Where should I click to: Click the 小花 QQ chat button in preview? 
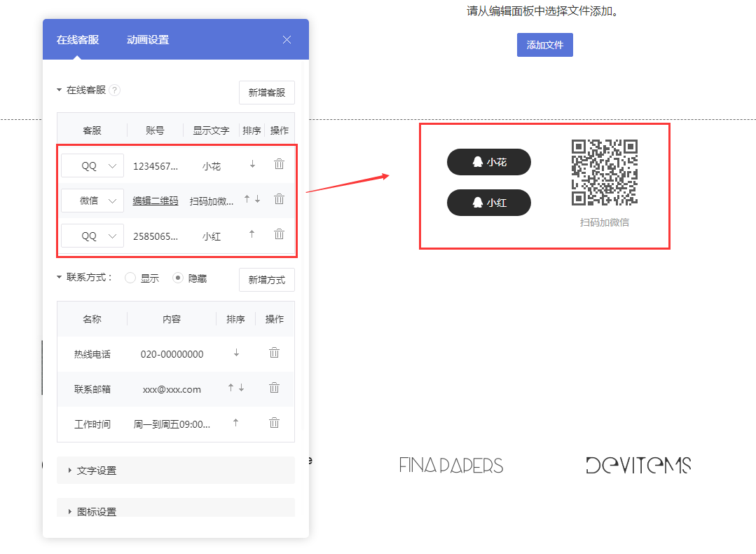tap(489, 162)
